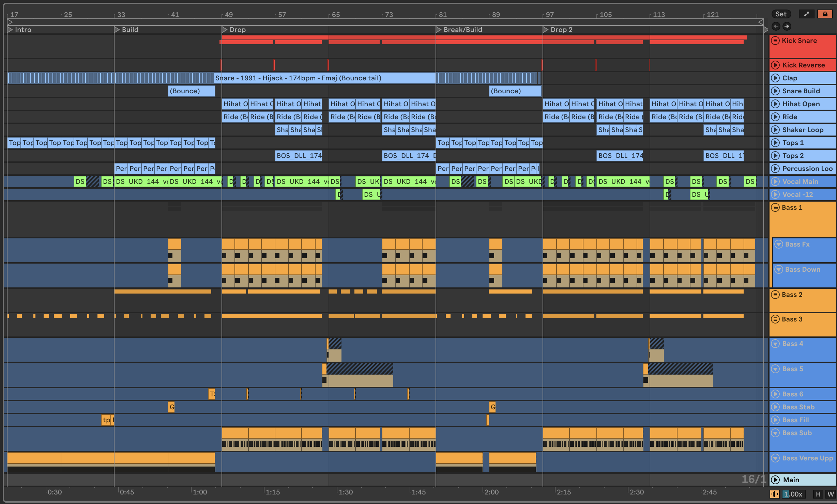Collapse the Kick Snare group track
Image resolution: width=837 pixels, height=504 pixels.
775,41
